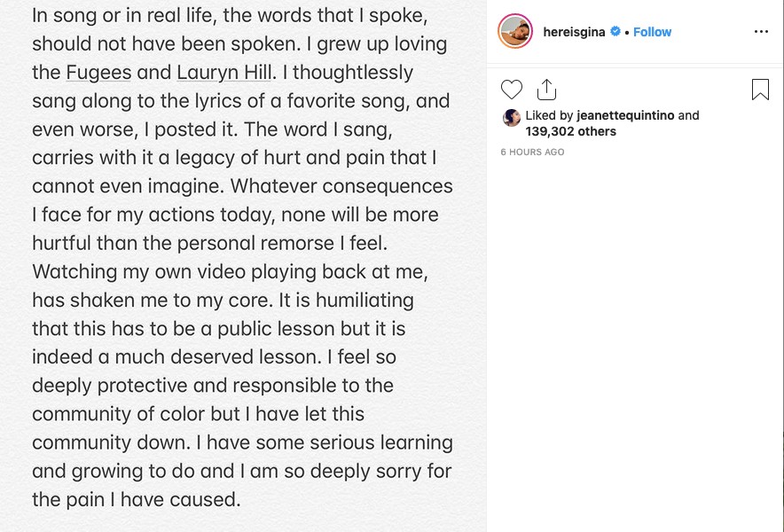Open the hereisgina username profile link
The width and height of the screenshot is (784, 532).
(x=574, y=32)
